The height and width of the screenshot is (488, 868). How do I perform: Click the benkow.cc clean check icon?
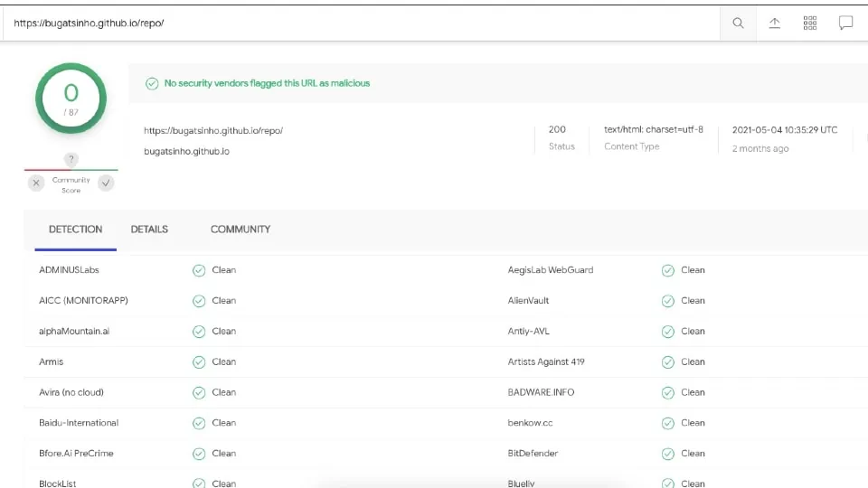tap(667, 423)
